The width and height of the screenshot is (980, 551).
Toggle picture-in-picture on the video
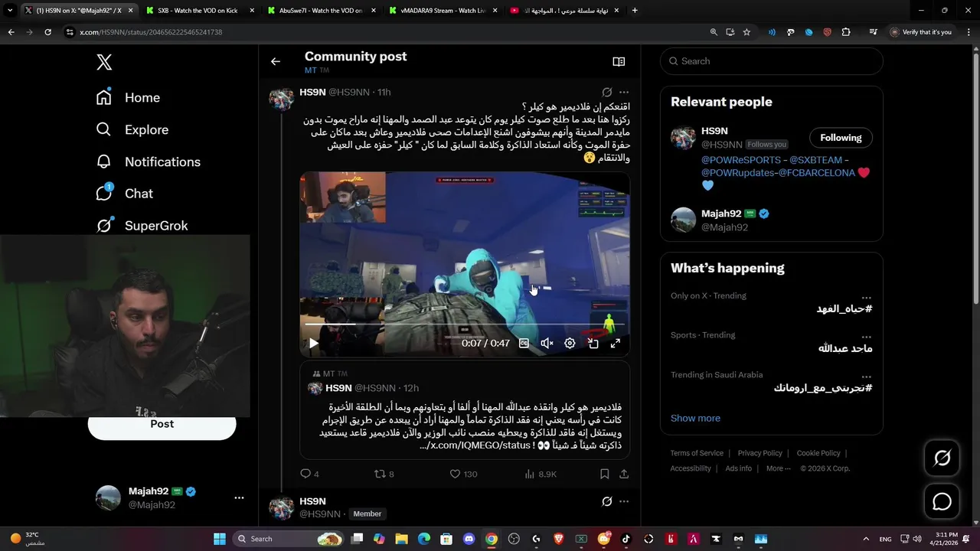click(593, 344)
